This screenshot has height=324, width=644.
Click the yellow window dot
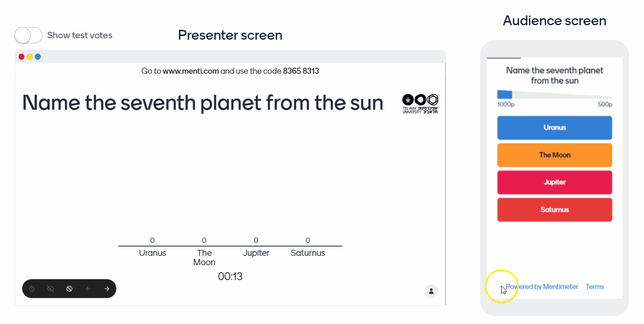pyautogui.click(x=29, y=57)
